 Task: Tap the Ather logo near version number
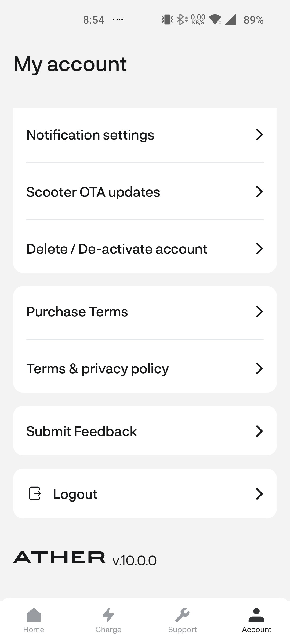coord(59,557)
